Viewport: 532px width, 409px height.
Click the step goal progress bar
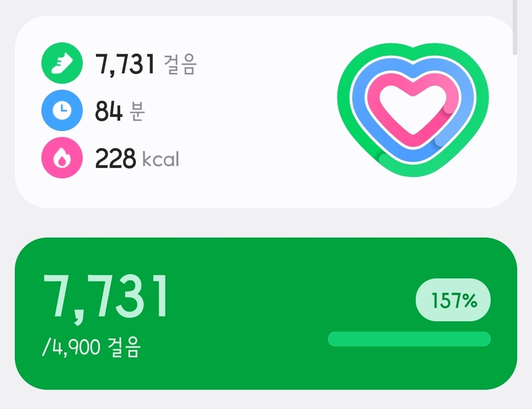409,339
